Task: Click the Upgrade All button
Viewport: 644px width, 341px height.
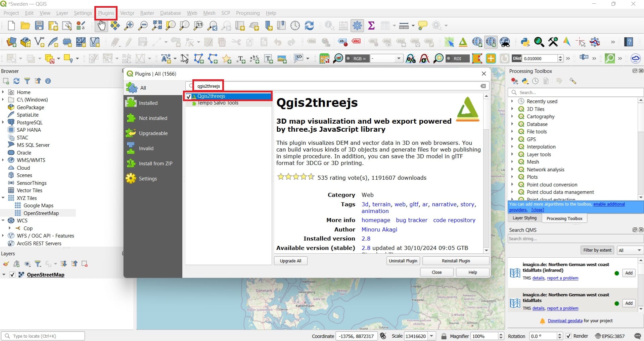Action: click(x=290, y=261)
